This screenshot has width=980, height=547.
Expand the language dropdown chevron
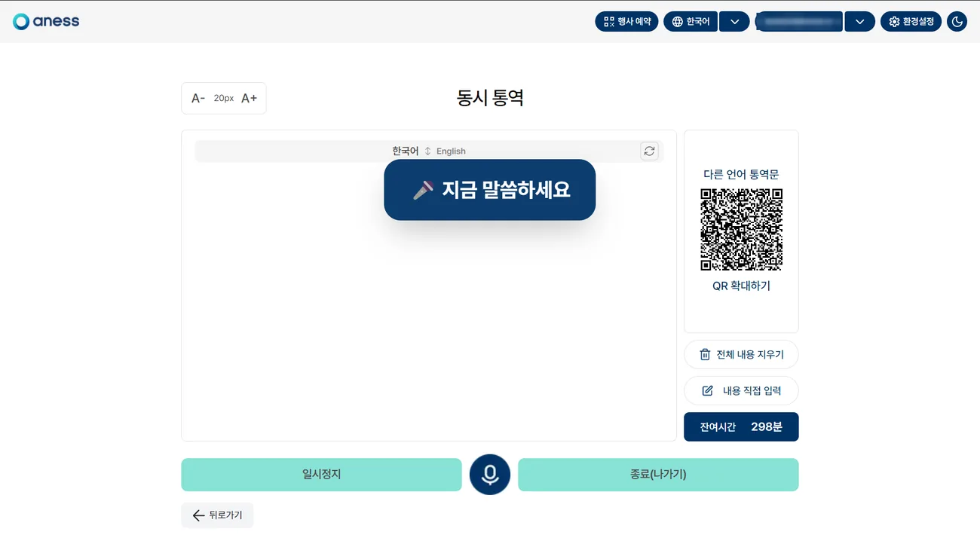click(734, 22)
